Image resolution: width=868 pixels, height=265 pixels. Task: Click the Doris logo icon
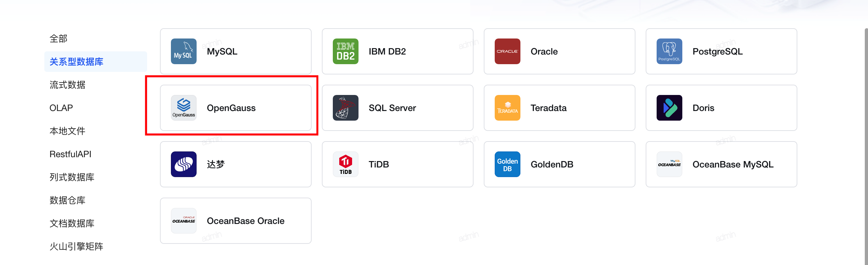(669, 108)
